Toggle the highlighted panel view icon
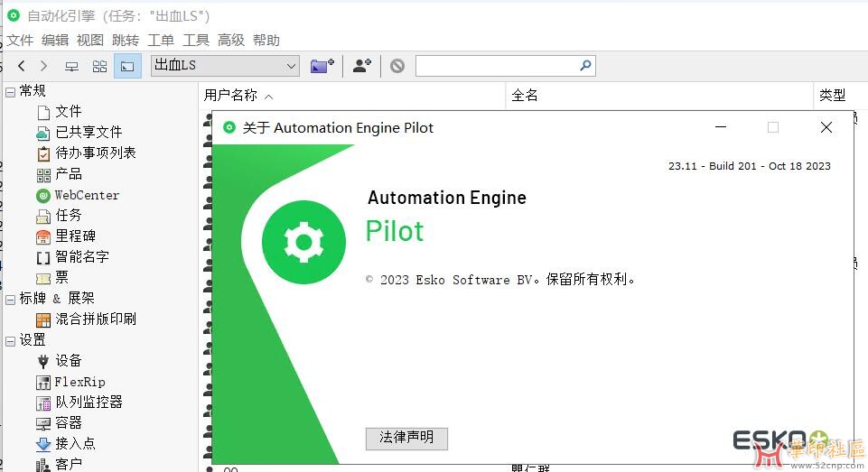 (127, 67)
